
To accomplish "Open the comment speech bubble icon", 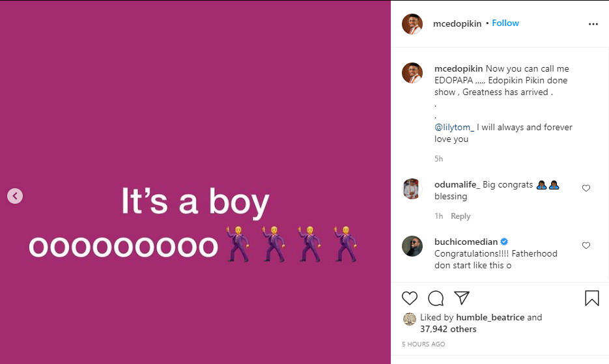I will click(436, 298).
